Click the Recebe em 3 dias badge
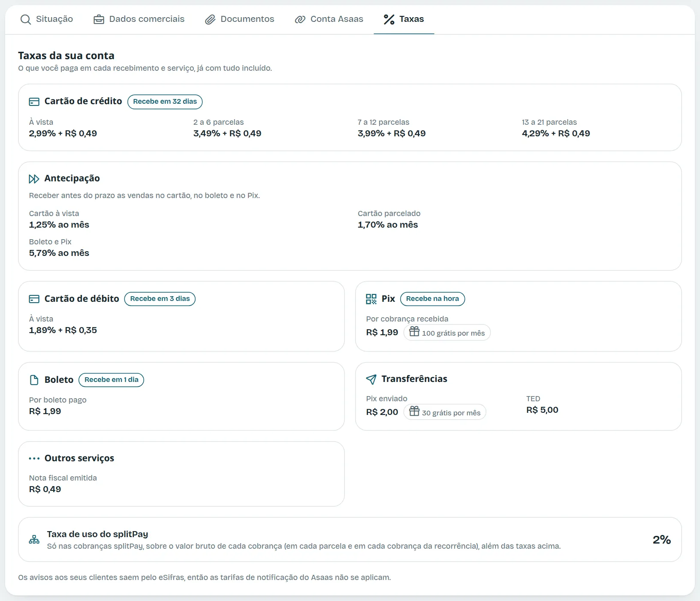Image resolution: width=700 pixels, height=601 pixels. point(160,299)
